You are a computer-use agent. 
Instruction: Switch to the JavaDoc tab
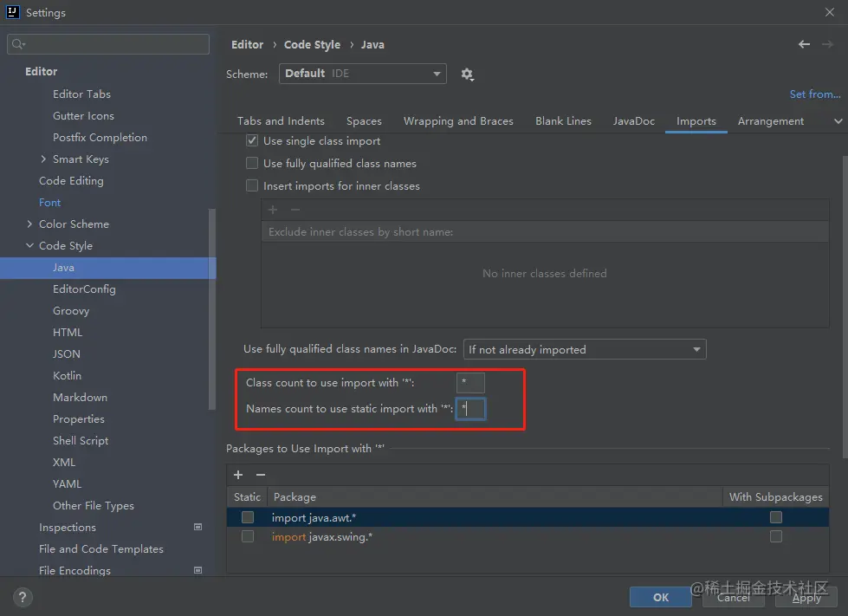tap(634, 121)
